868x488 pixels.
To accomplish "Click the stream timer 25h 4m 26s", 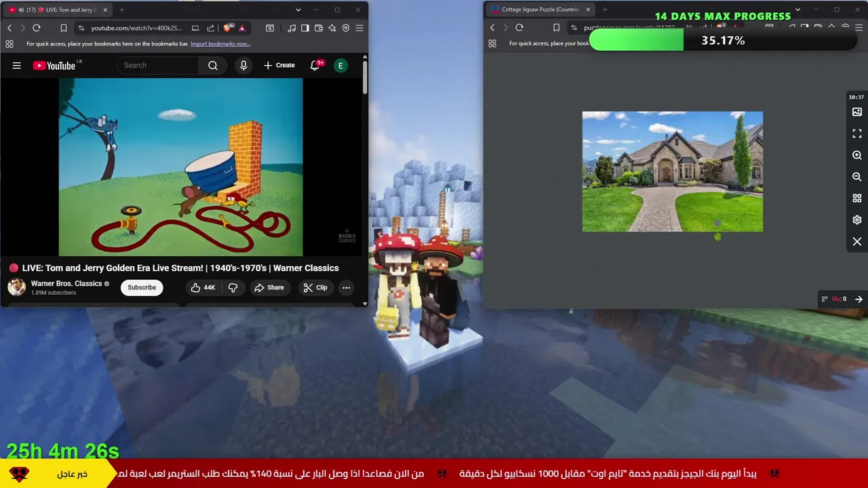I will pos(63,451).
